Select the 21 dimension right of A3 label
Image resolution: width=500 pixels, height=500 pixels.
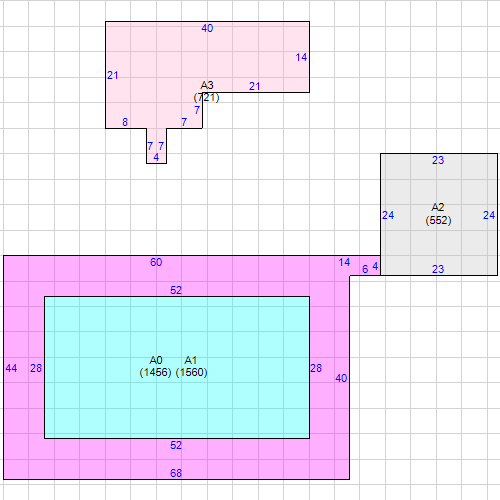(x=255, y=86)
